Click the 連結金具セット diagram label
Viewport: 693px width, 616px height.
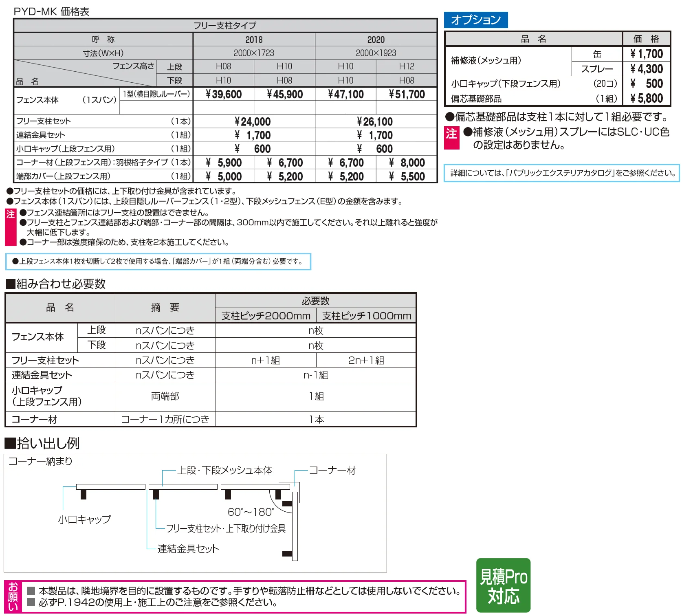click(188, 549)
